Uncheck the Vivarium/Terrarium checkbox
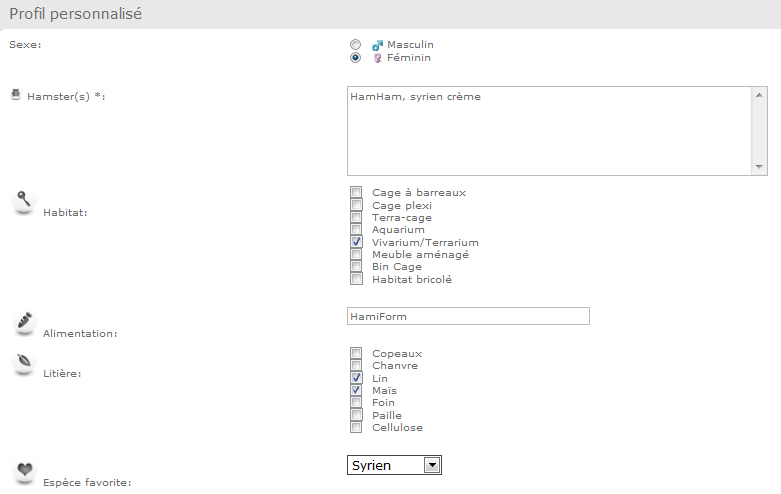Viewport: 781px width, 494px height. click(x=356, y=242)
